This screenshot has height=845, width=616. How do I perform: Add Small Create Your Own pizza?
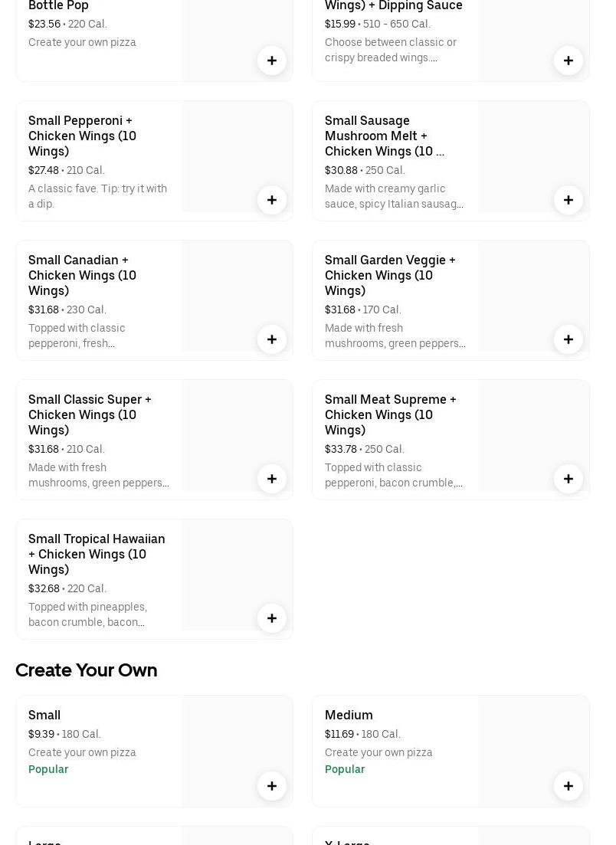[272, 786]
